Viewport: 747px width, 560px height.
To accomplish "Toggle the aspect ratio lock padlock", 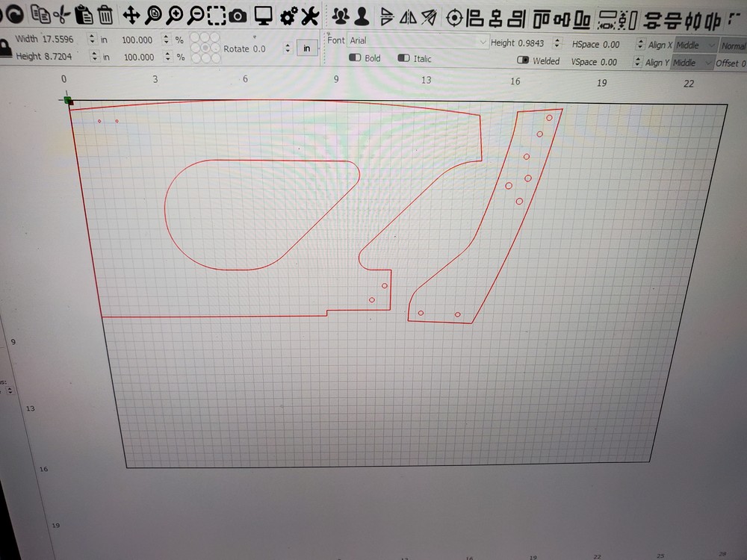I will pos(4,48).
